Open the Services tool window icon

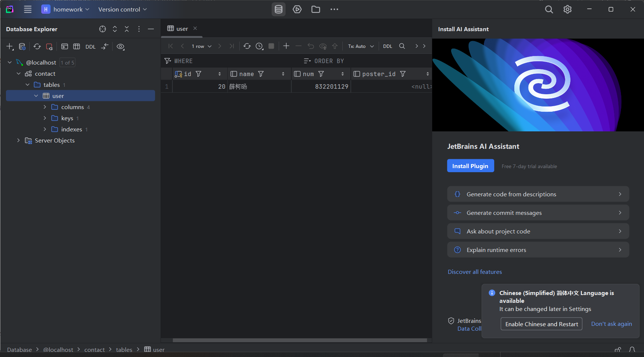(297, 9)
